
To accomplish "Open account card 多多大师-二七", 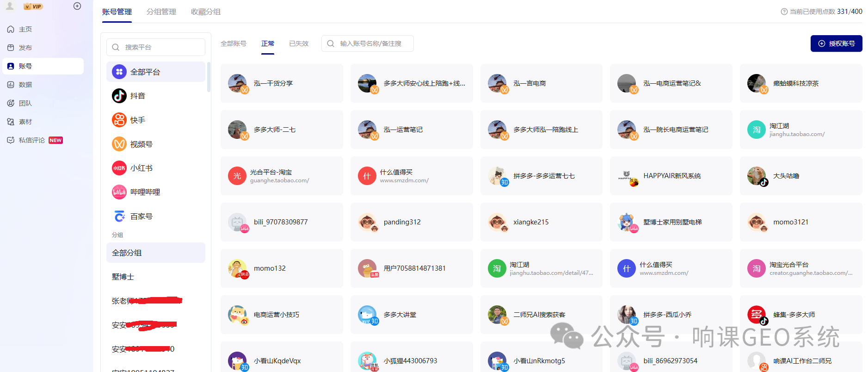I will pyautogui.click(x=282, y=130).
